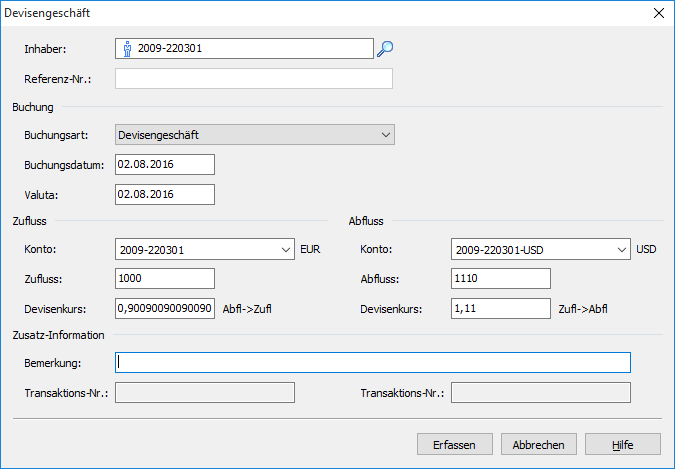The image size is (675, 469).
Task: Click the Inhaber field showing 2009-220301
Action: coord(250,48)
